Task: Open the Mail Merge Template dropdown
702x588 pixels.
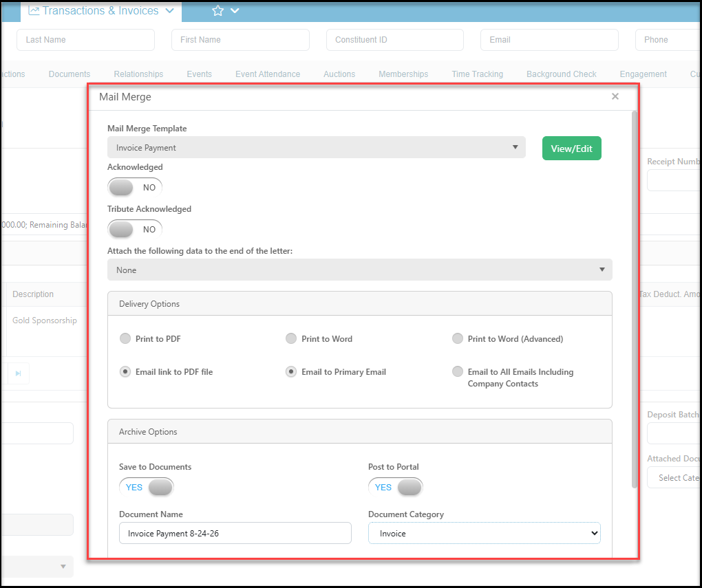Action: 317,147
